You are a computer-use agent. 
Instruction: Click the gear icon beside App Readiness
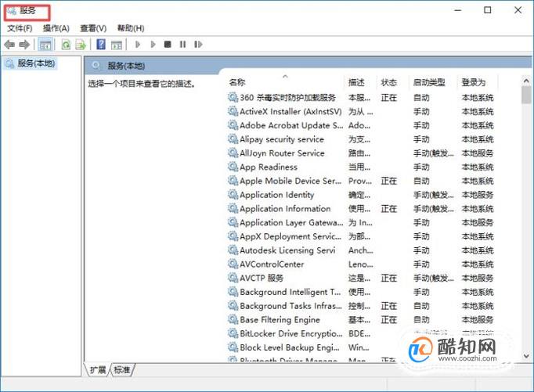[x=233, y=167]
